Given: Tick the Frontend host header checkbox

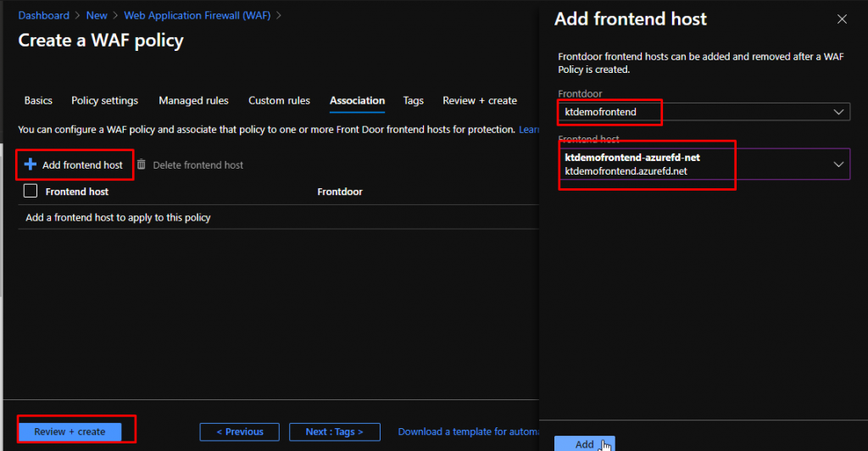Looking at the screenshot, I should (x=31, y=191).
